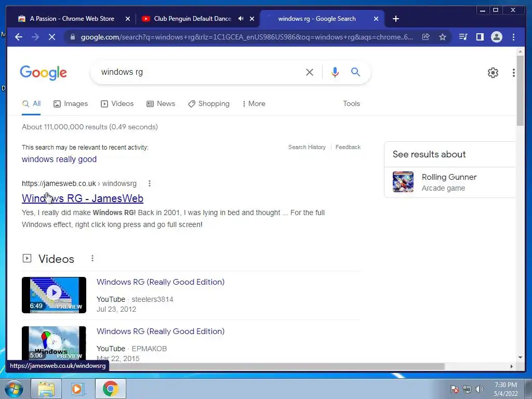Open a new Chrome tab
Viewport: 532px width, 399px height.
(x=395, y=19)
